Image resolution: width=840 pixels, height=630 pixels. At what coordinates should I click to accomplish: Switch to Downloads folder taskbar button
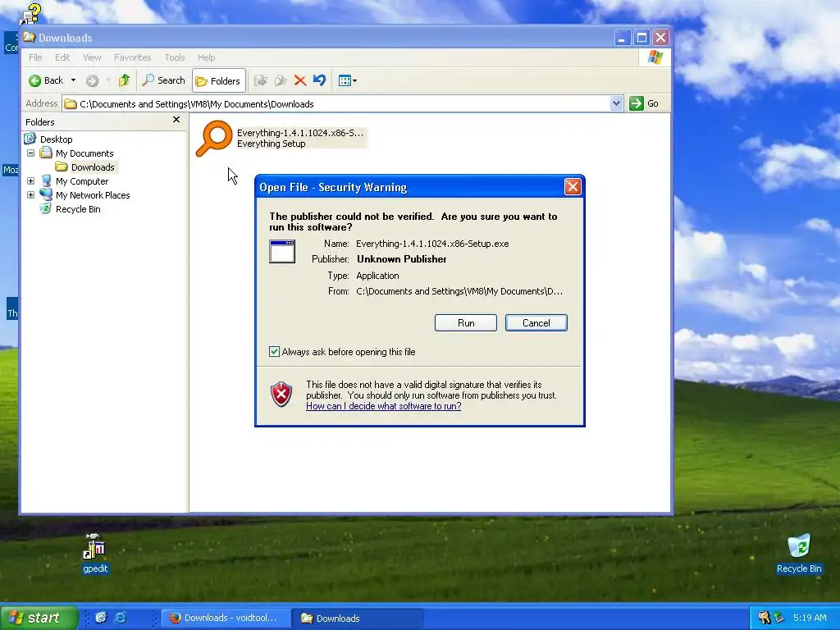[x=358, y=619]
